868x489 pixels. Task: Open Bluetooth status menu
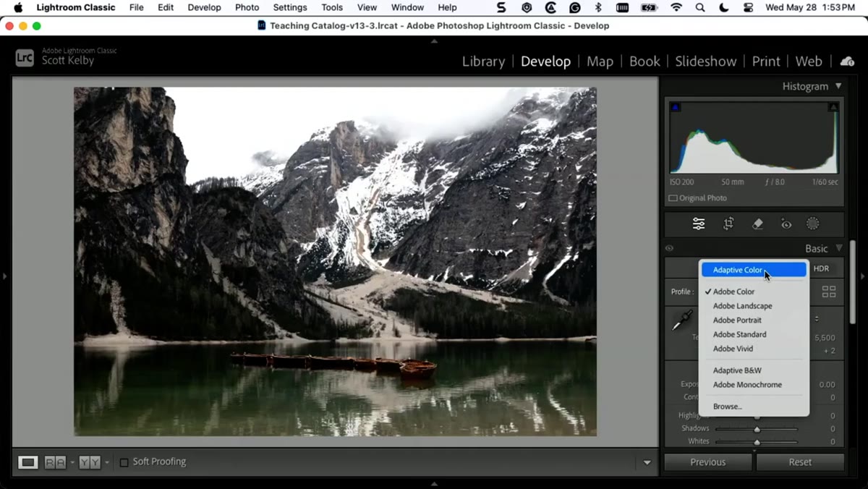(x=598, y=7)
